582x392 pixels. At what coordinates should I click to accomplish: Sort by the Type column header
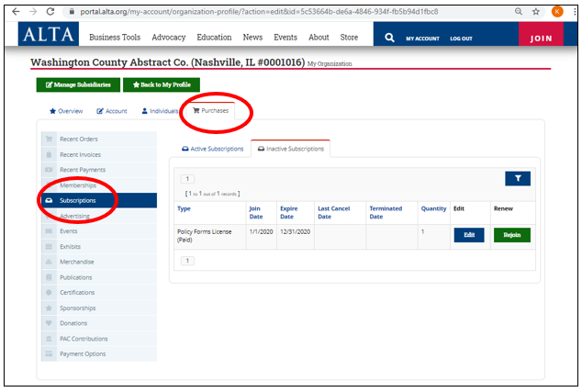184,208
